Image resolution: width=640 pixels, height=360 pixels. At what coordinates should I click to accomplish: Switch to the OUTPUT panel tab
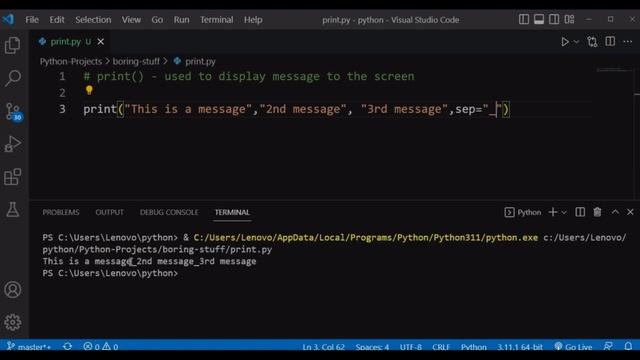(x=109, y=212)
